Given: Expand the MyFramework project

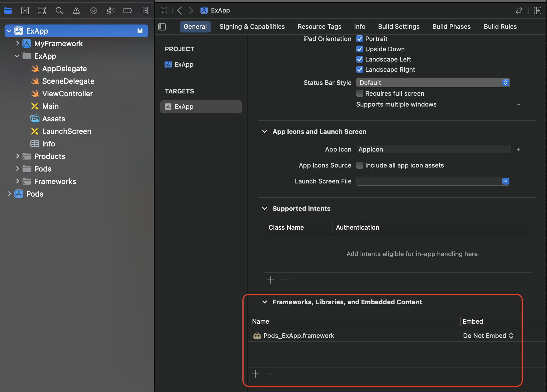Looking at the screenshot, I should pos(17,43).
